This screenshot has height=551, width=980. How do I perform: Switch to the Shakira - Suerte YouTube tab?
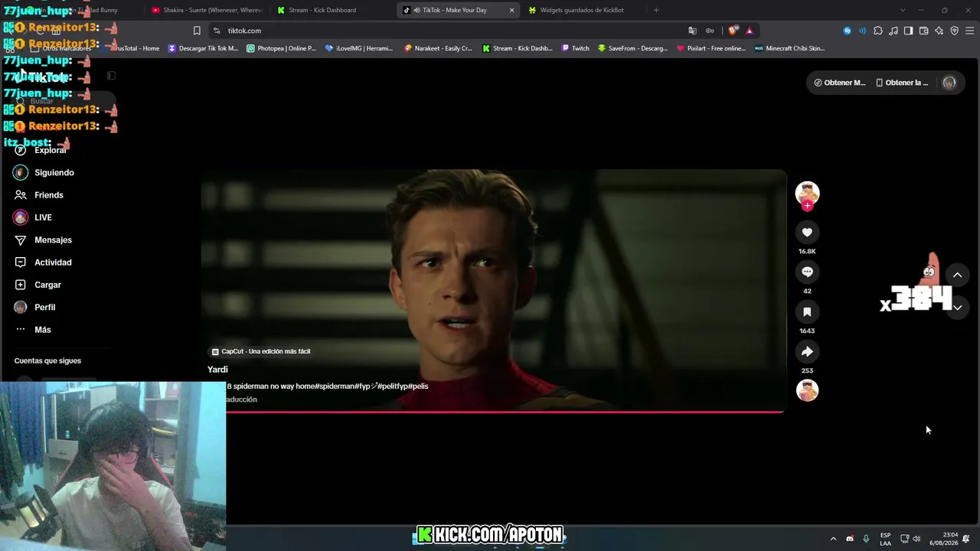(x=207, y=10)
